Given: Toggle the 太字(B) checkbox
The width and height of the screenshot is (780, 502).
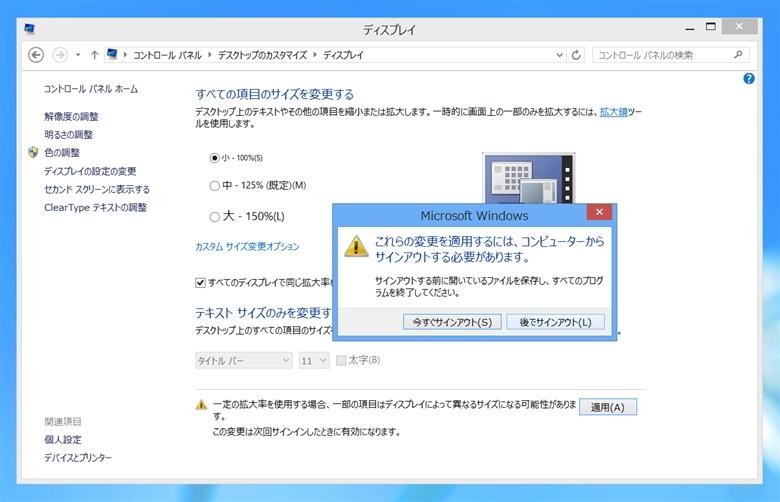Looking at the screenshot, I should click(341, 360).
